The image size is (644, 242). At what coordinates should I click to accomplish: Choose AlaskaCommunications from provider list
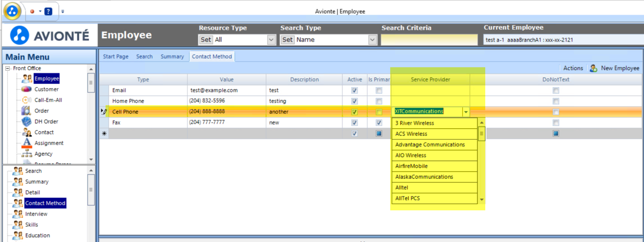point(434,177)
